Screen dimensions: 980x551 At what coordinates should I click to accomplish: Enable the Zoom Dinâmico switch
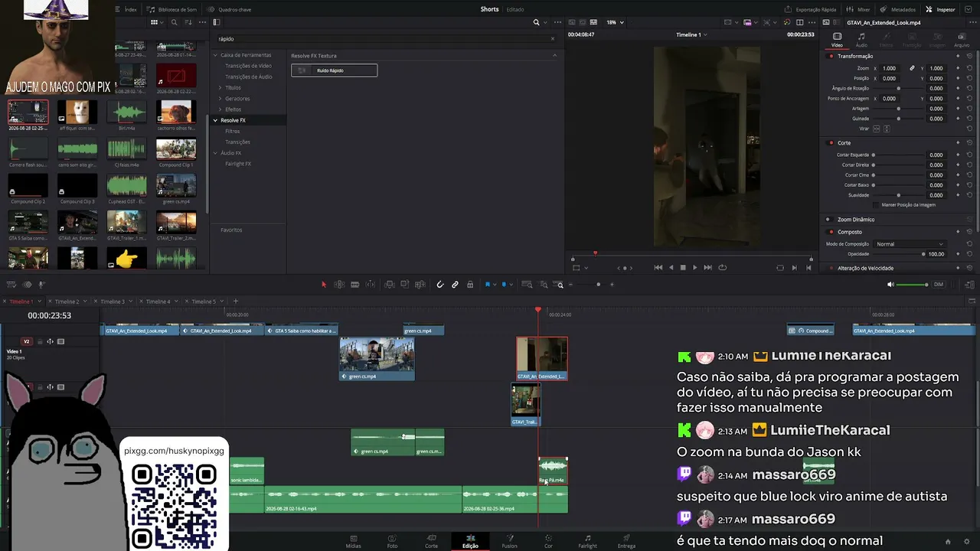(831, 220)
